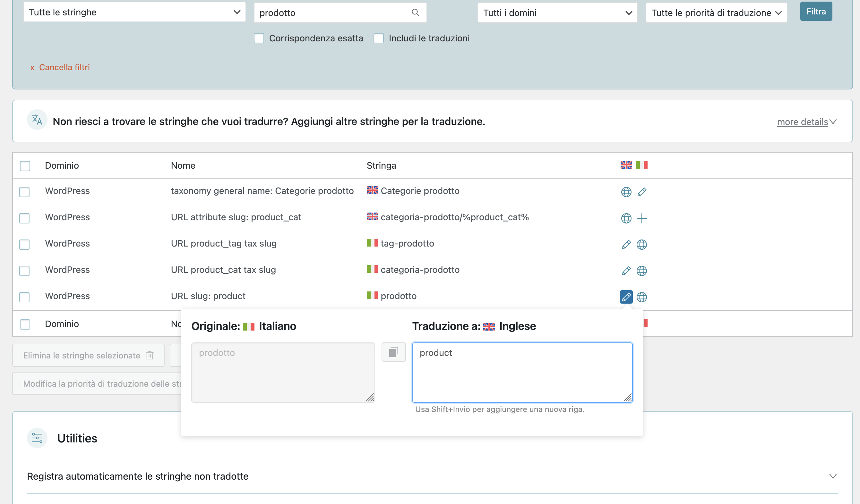The width and height of the screenshot is (860, 504).
Task: Select checkbox for tag-prodotto row
Action: 25,245
